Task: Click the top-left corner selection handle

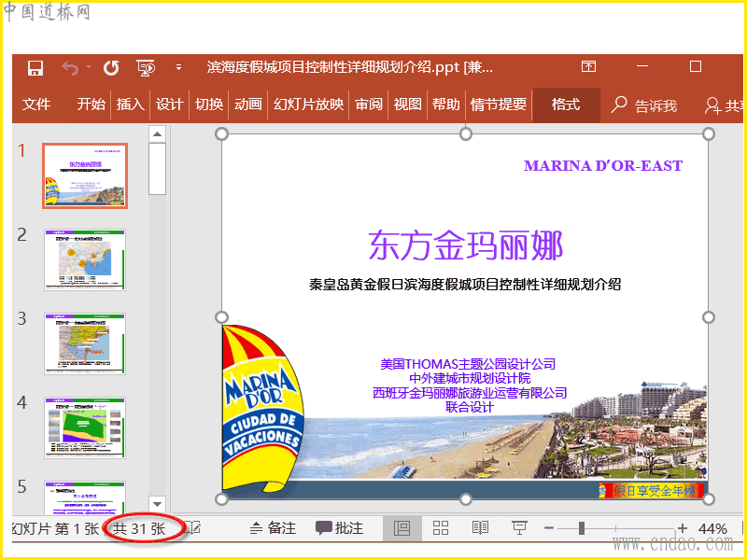Action: click(222, 133)
